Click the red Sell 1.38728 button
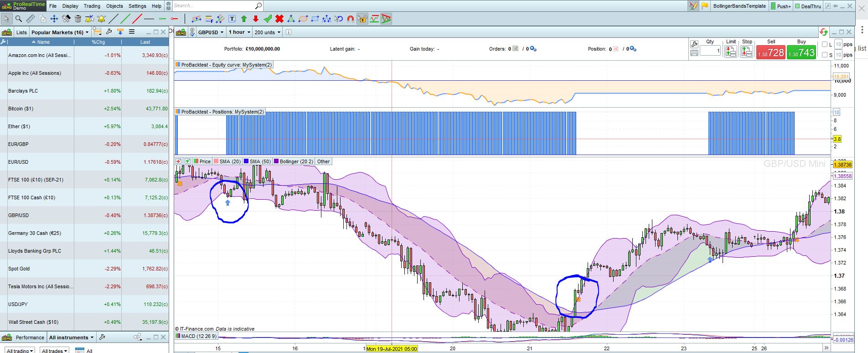Viewport: 868px width, 353px height. [x=770, y=52]
